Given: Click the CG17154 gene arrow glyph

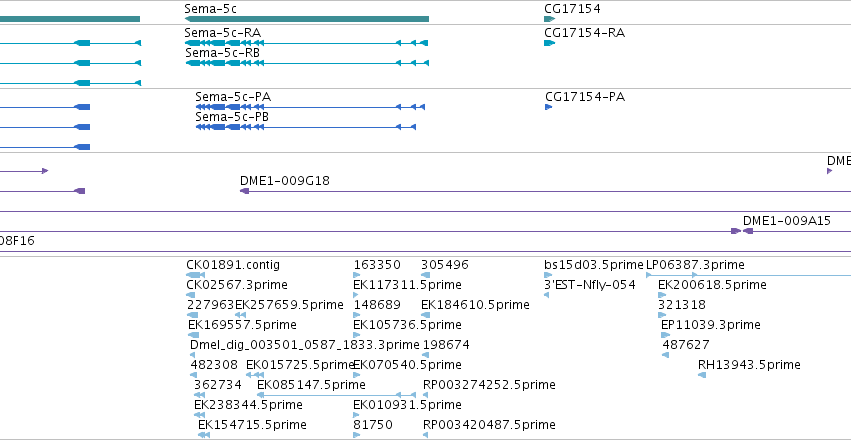Looking at the screenshot, I should point(549,19).
